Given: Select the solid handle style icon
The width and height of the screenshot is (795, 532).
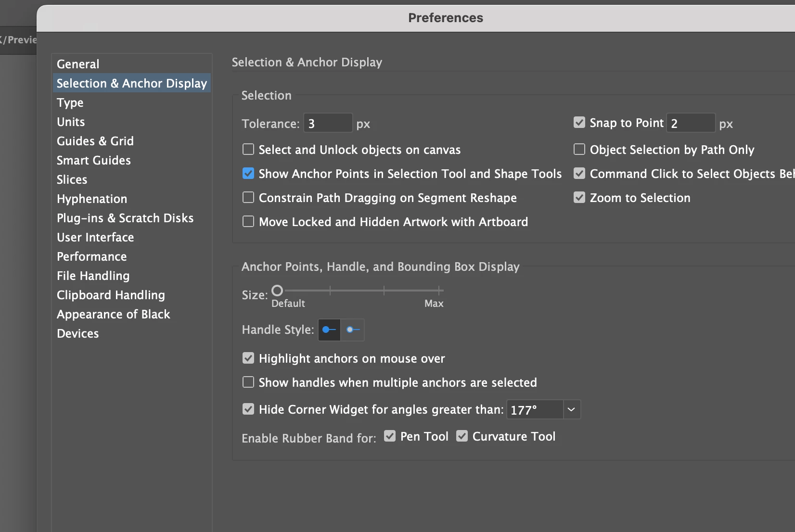Looking at the screenshot, I should click(329, 330).
